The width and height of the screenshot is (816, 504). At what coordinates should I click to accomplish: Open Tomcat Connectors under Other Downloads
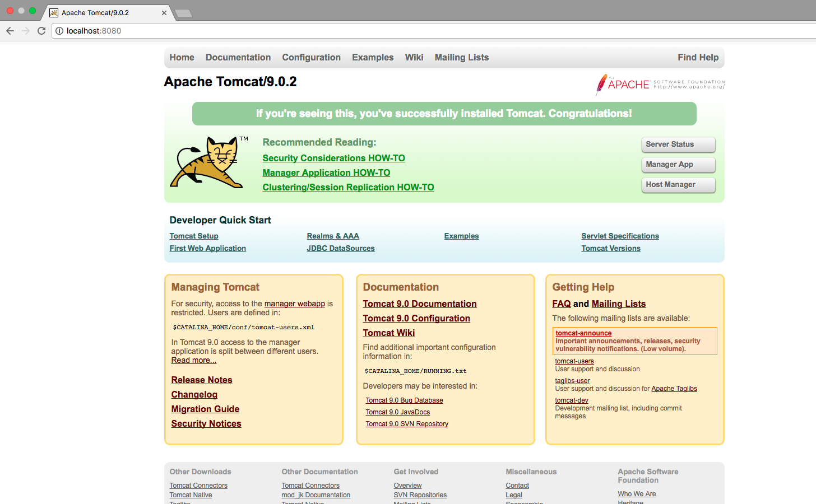point(198,486)
